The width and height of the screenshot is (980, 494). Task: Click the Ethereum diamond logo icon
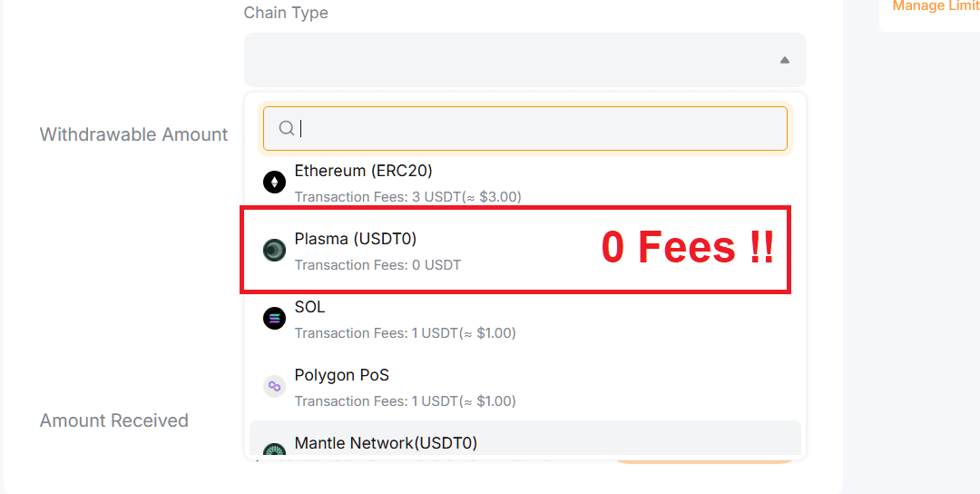coord(274,183)
